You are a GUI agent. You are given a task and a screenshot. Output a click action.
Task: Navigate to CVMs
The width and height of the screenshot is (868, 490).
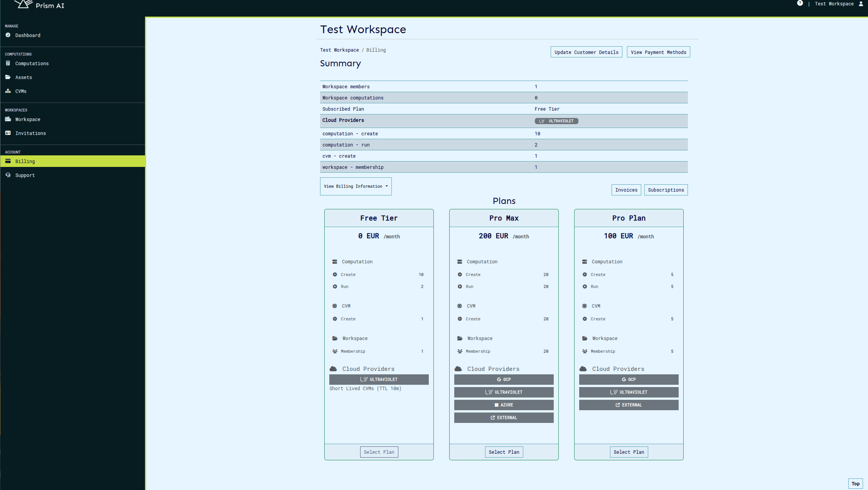pyautogui.click(x=21, y=91)
